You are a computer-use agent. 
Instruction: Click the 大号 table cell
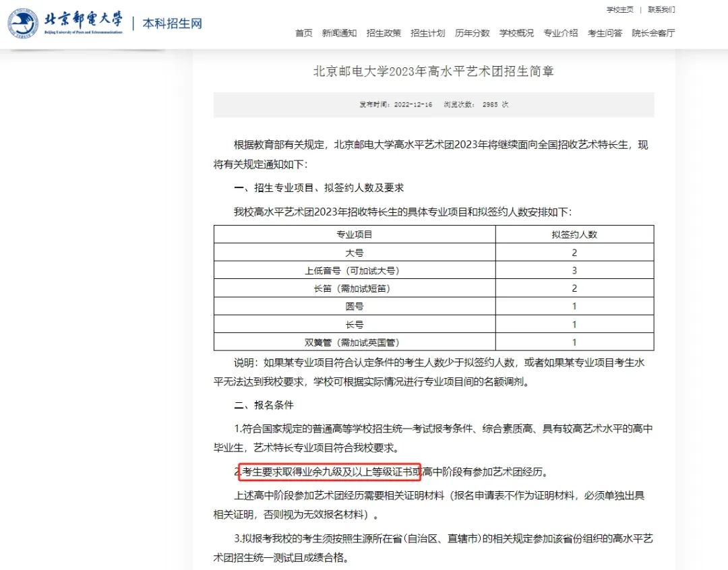[x=355, y=253]
